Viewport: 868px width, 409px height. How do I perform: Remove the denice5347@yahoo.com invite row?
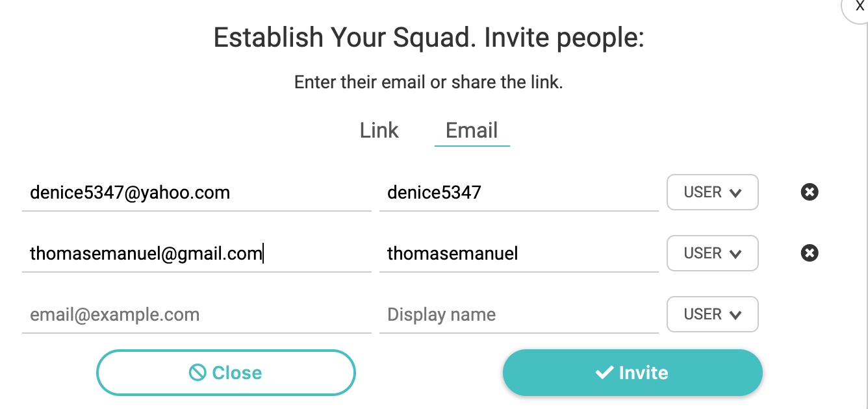click(x=810, y=192)
